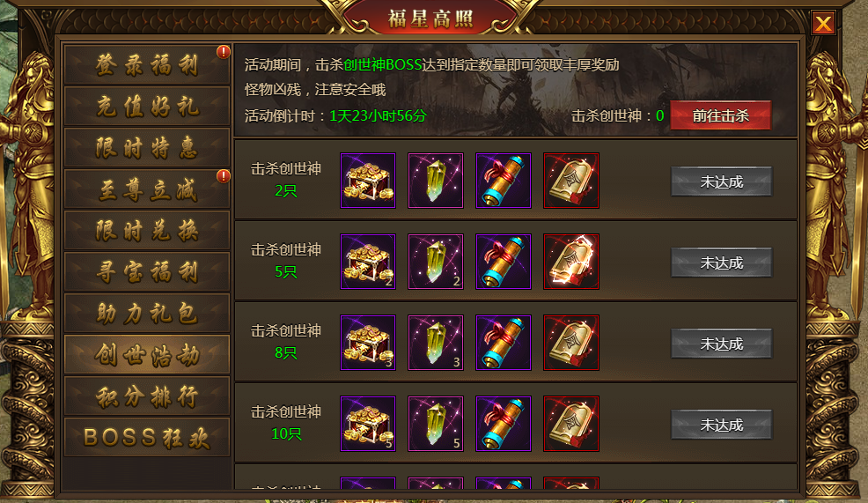Click golden token icon in 10只 reward row

point(571,424)
